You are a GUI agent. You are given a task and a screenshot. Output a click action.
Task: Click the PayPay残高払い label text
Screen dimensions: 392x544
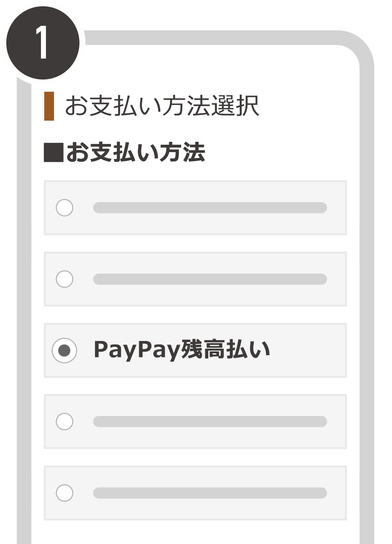tap(182, 350)
